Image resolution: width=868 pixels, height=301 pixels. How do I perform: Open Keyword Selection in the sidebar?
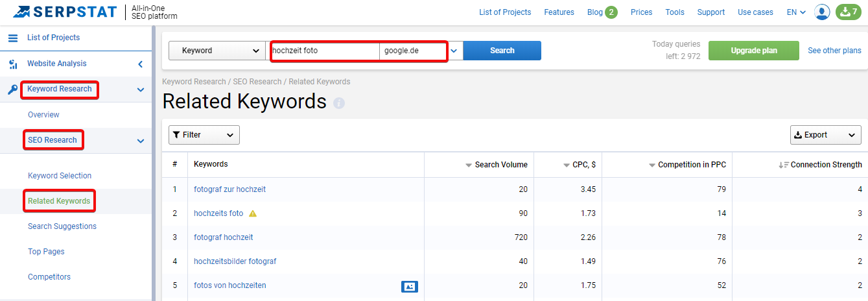(x=60, y=176)
